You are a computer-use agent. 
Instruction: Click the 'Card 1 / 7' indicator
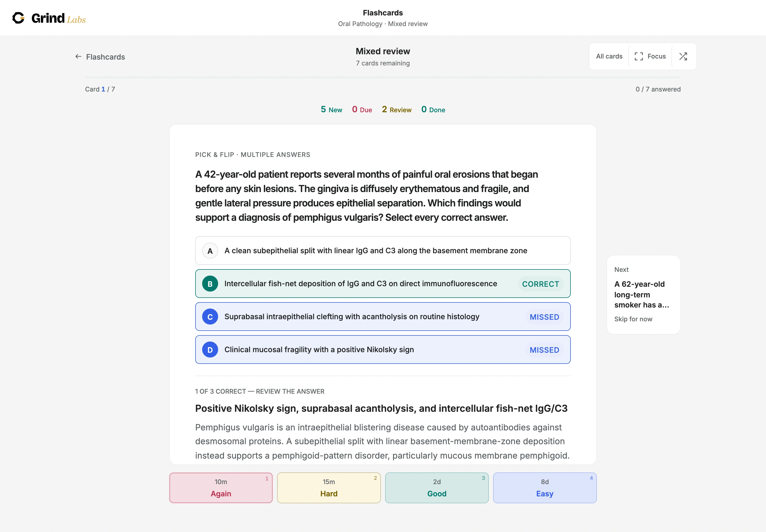coord(100,89)
